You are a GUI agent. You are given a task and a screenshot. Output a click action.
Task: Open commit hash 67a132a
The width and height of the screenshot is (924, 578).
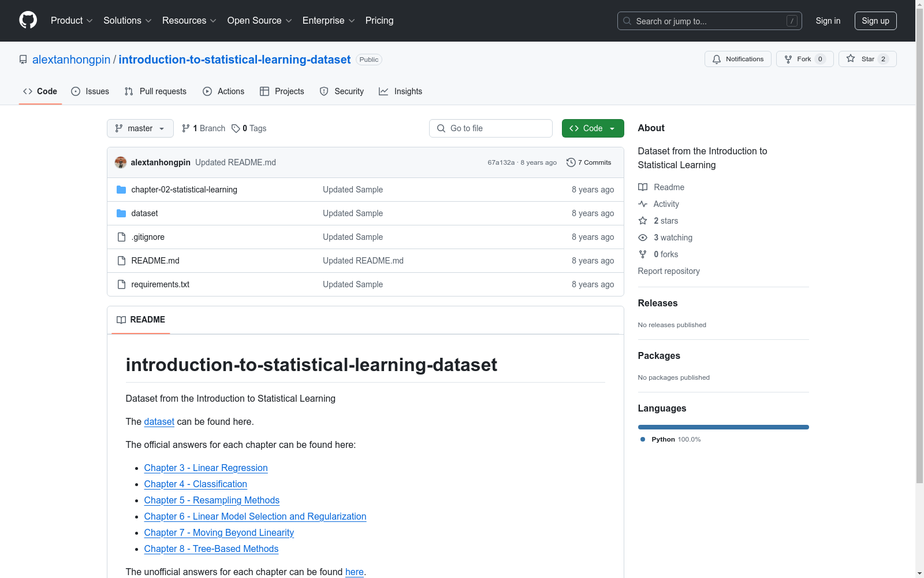pyautogui.click(x=501, y=162)
